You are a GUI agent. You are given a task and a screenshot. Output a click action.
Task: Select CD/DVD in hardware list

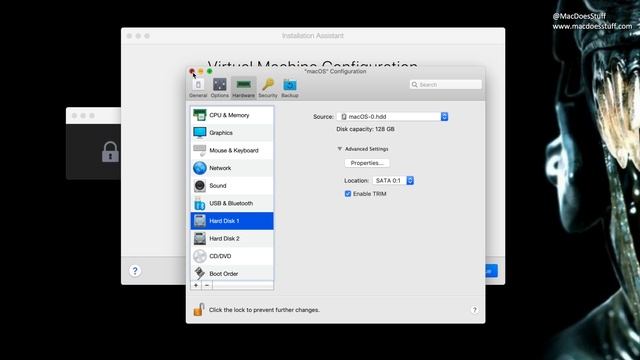pos(232,256)
